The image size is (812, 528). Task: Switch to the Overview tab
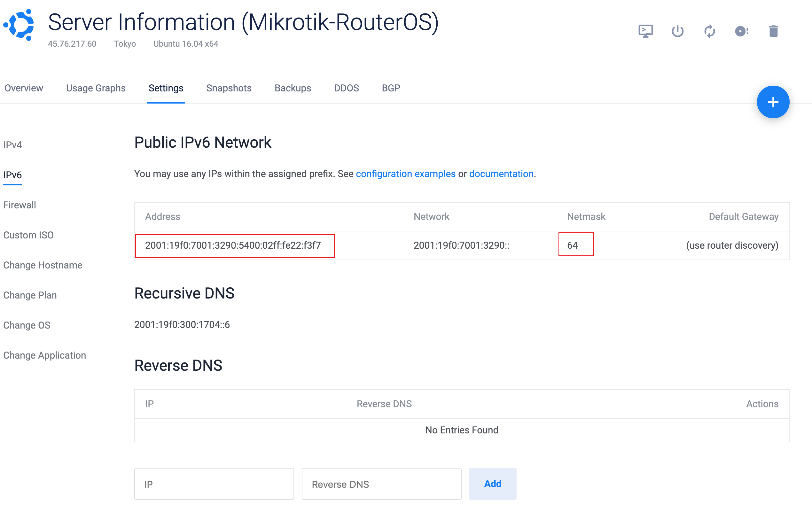point(24,88)
